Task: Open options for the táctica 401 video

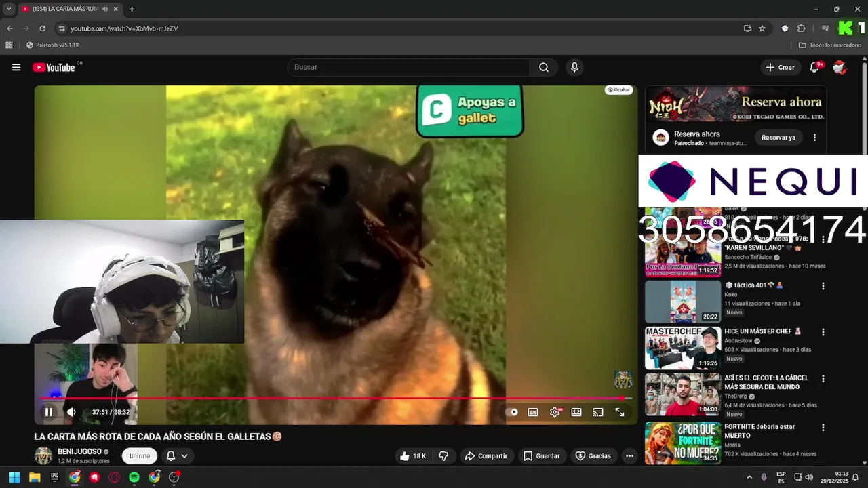Action: (x=823, y=286)
